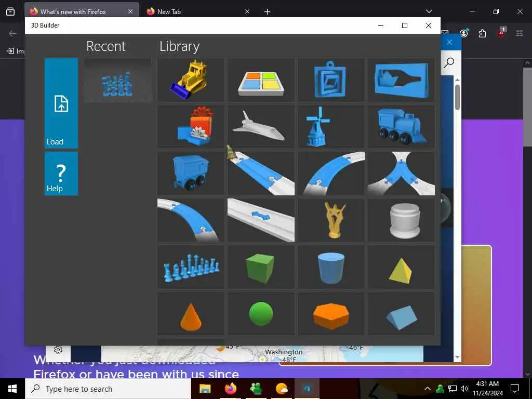Viewport: 532px width, 399px height.
Task: Select the golden trophy figure model
Action: 331,220
